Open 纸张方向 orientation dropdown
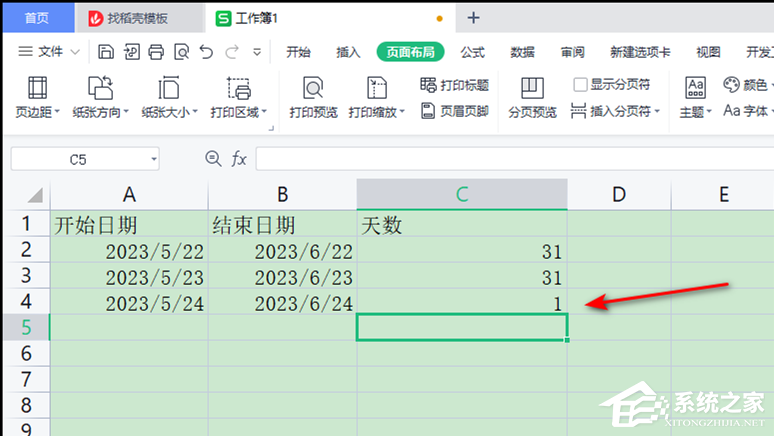The image size is (774, 436). [100, 97]
